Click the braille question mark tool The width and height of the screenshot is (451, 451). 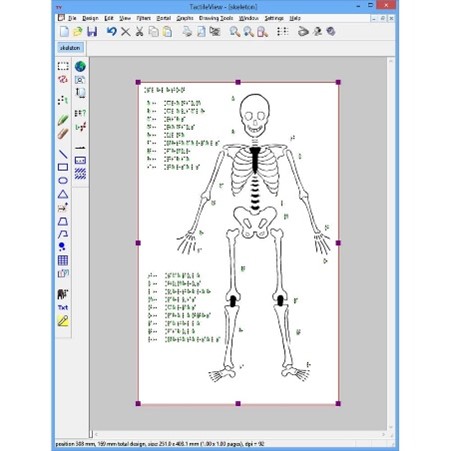click(x=80, y=113)
